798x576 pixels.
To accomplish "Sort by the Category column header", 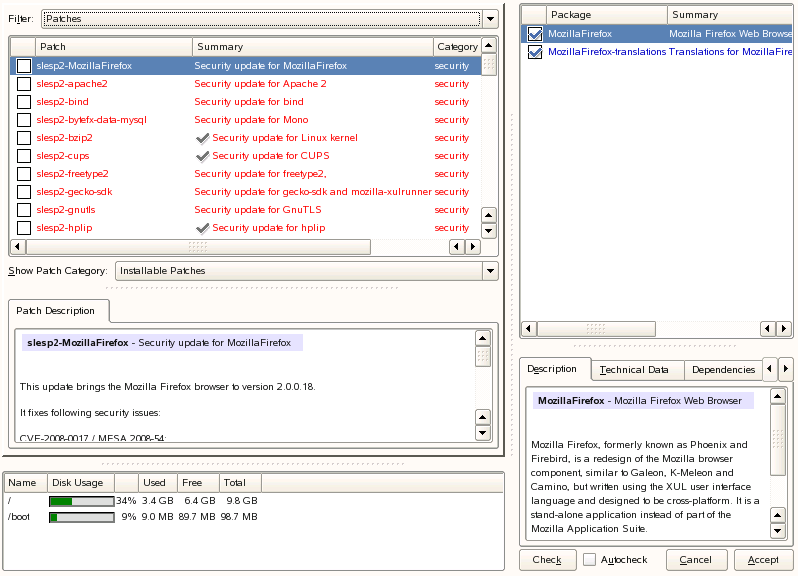I will click(x=457, y=47).
